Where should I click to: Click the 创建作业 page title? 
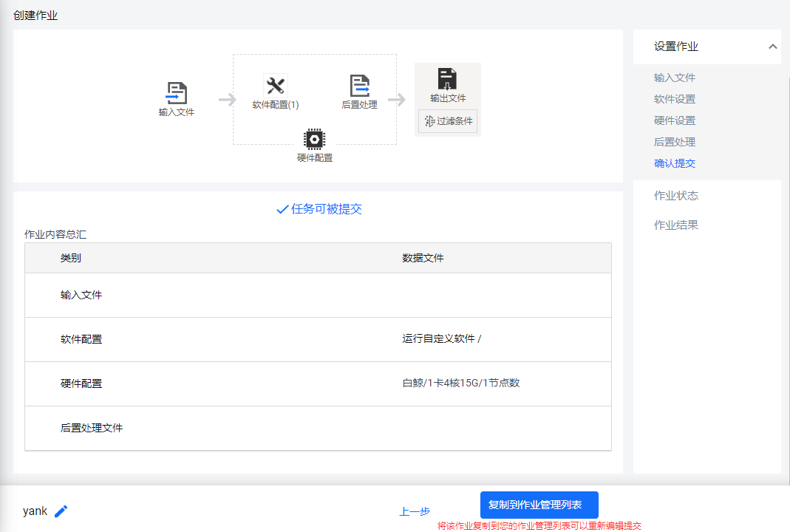(x=35, y=16)
